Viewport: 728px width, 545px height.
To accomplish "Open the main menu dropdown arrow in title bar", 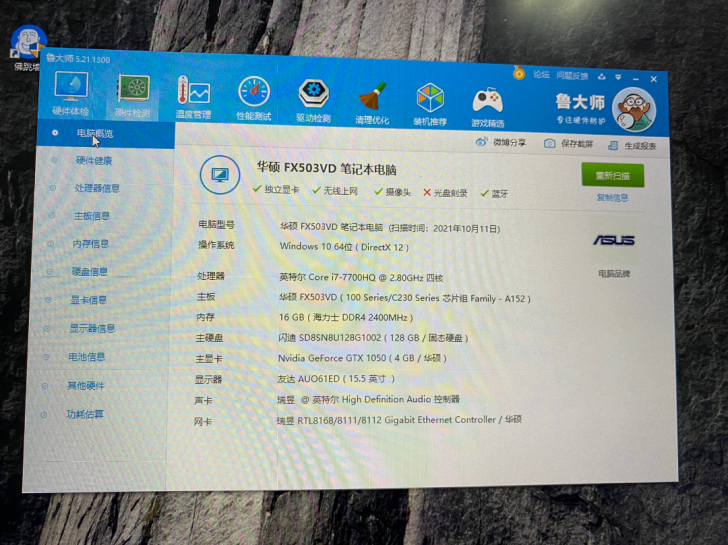I will pos(618,77).
